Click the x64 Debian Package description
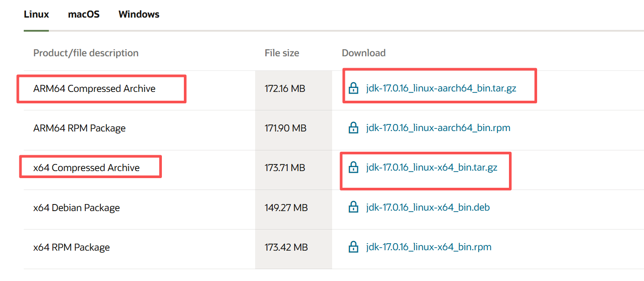 tap(77, 208)
